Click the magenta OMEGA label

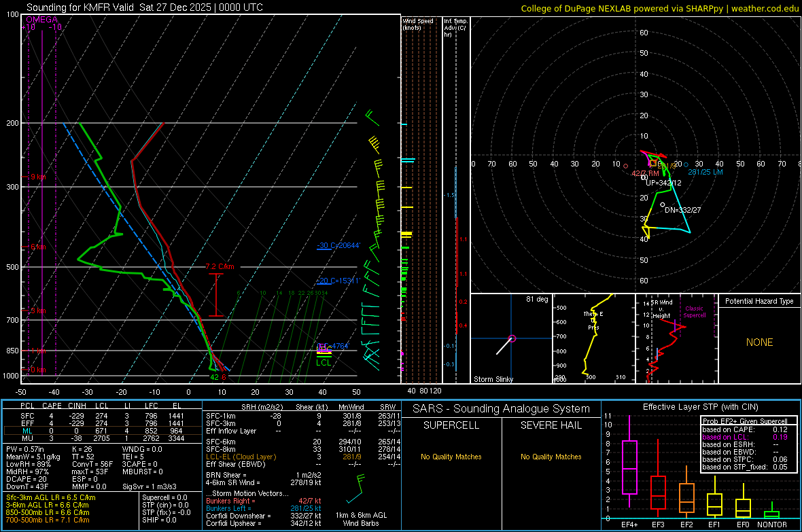point(42,20)
